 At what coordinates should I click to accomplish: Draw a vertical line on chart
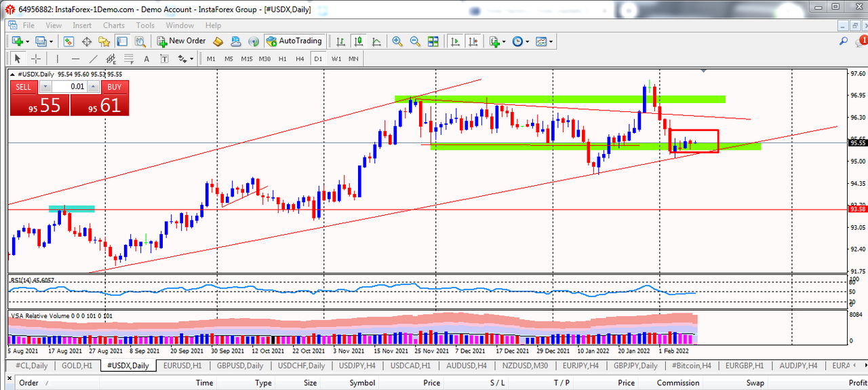(x=58, y=59)
